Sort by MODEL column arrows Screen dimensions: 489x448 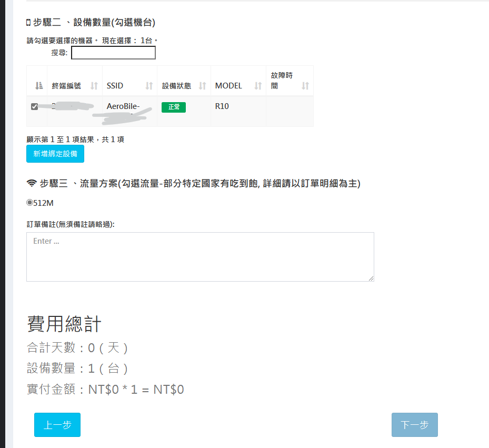258,85
